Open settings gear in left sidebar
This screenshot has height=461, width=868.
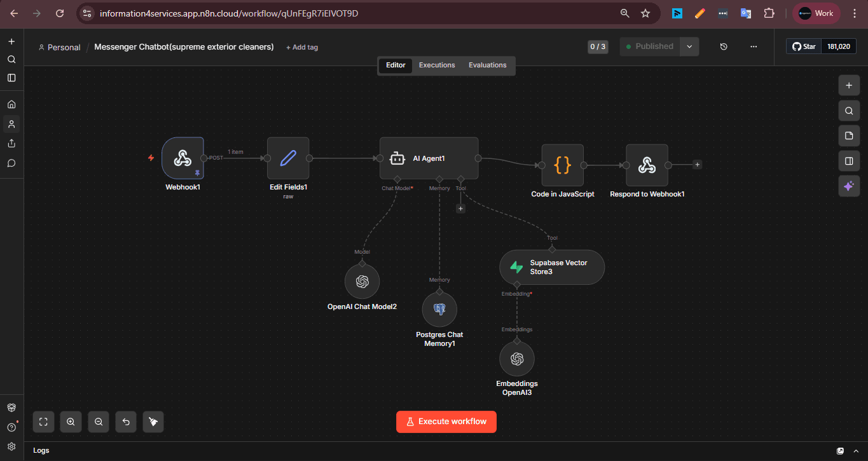coord(11,446)
